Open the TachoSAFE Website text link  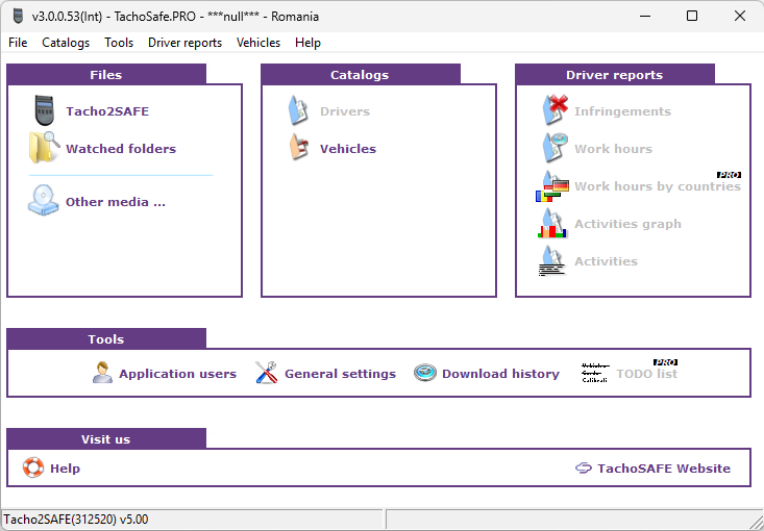pyautogui.click(x=664, y=468)
